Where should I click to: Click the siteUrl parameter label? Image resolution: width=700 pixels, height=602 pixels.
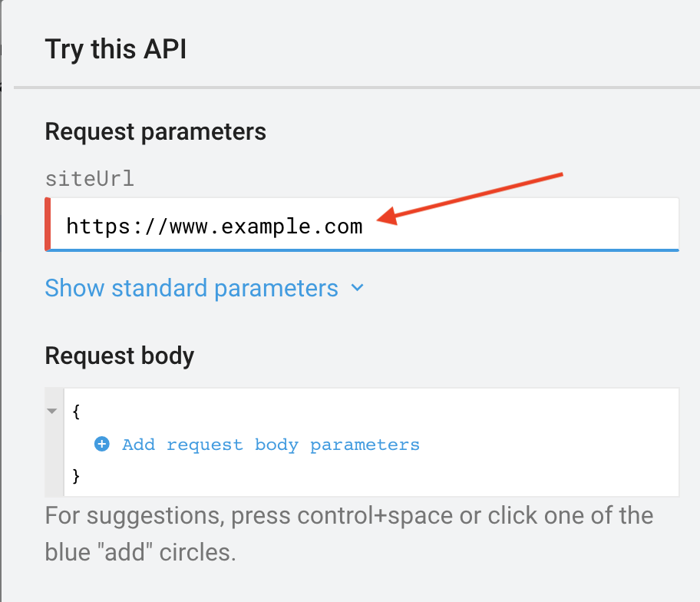89,179
